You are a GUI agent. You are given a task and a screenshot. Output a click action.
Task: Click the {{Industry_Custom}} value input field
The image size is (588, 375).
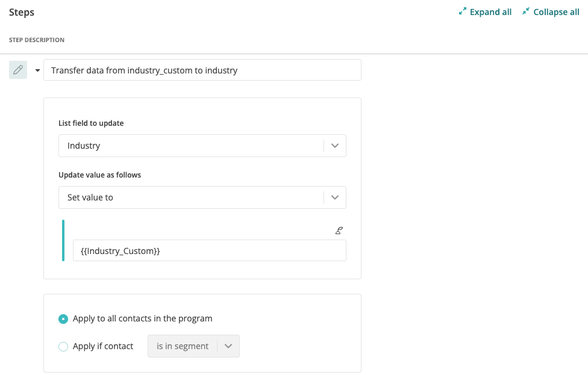pos(209,250)
